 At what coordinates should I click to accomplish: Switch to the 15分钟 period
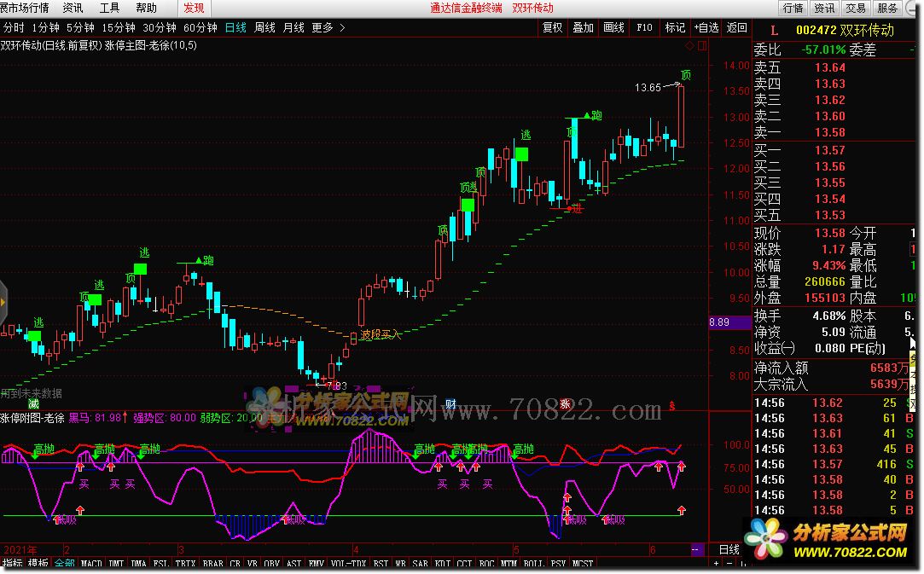119,27
